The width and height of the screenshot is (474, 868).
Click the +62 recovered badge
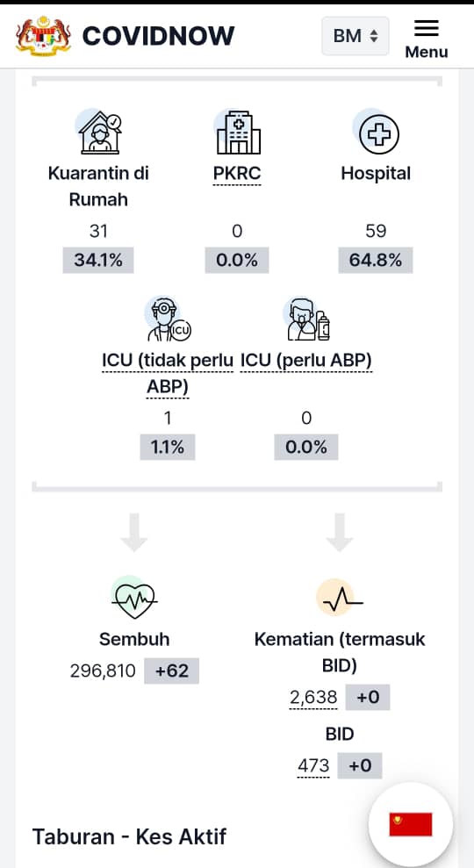tap(172, 671)
